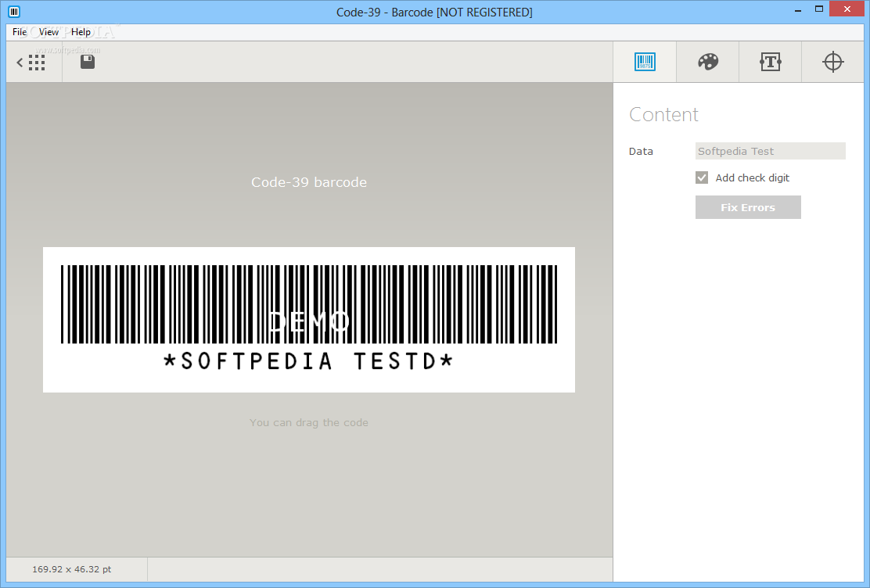The width and height of the screenshot is (870, 588).
Task: Close the Code-39 Barcode window
Action: click(x=847, y=9)
